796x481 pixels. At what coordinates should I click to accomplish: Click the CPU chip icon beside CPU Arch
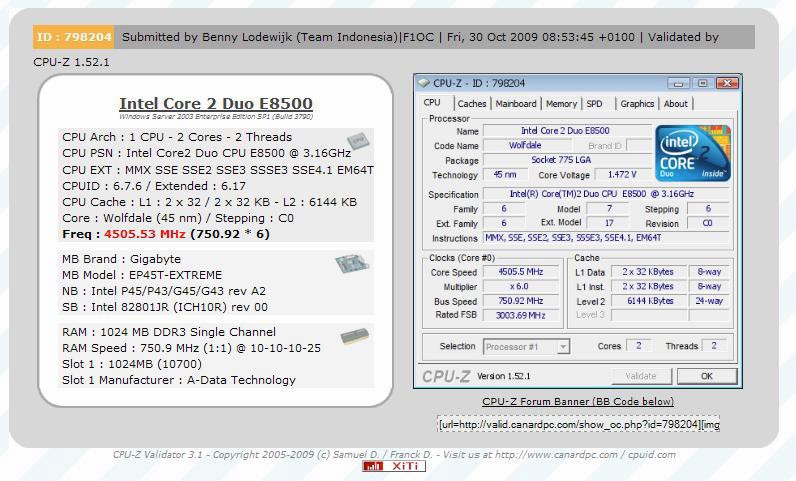358,140
